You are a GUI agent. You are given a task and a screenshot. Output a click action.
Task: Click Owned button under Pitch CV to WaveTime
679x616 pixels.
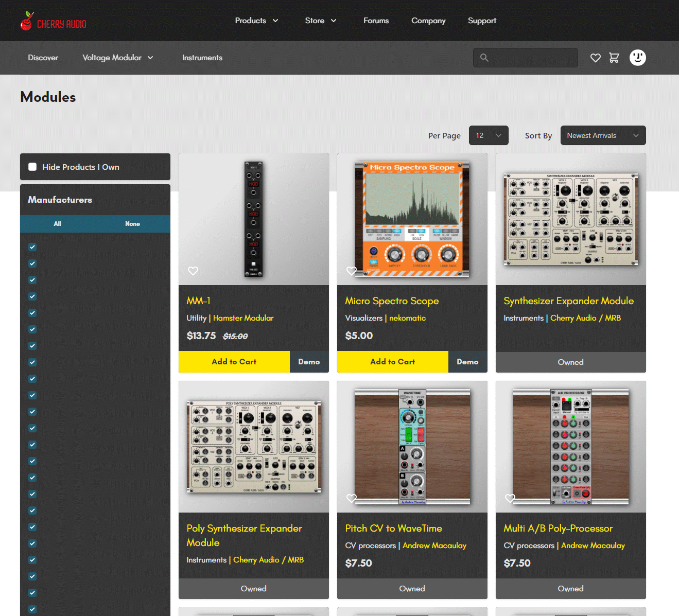click(412, 589)
